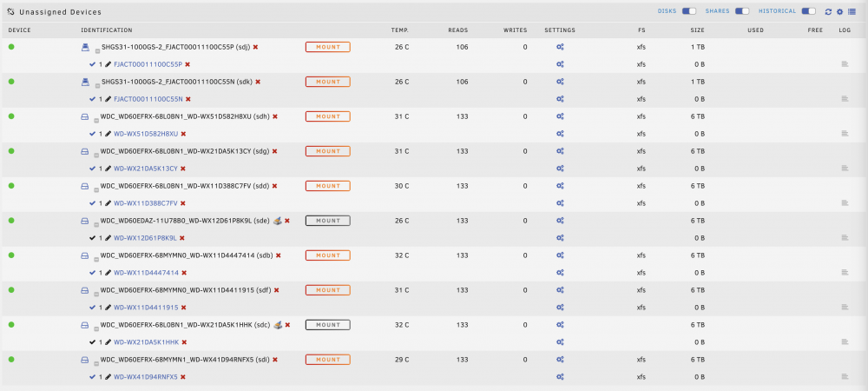Open partition settings for FJACT00011100C55P

pos(560,64)
